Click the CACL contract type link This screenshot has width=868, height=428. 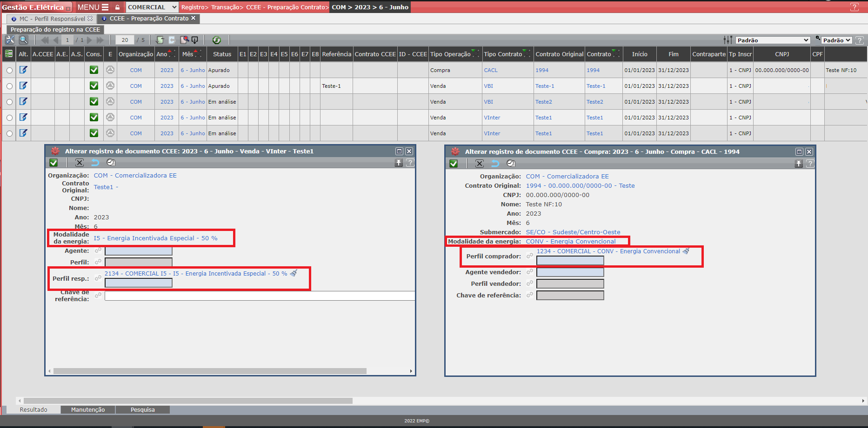491,70
